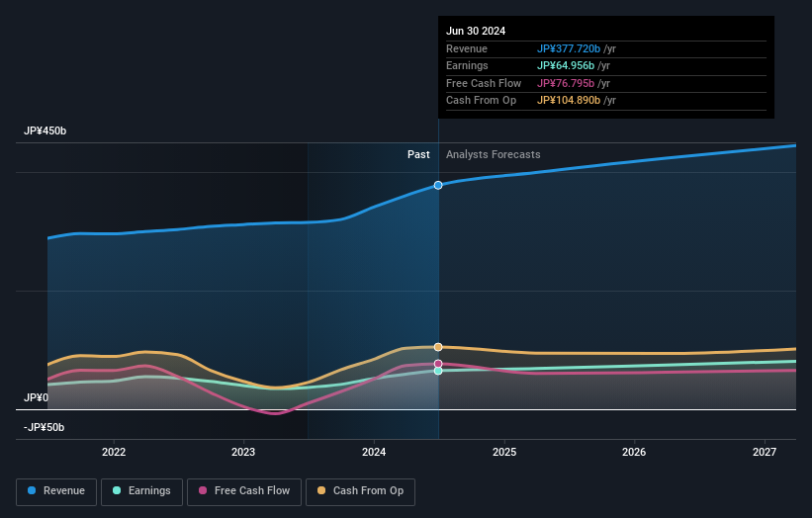Click the 2022 x-axis label
This screenshot has width=812, height=518.
114,452
